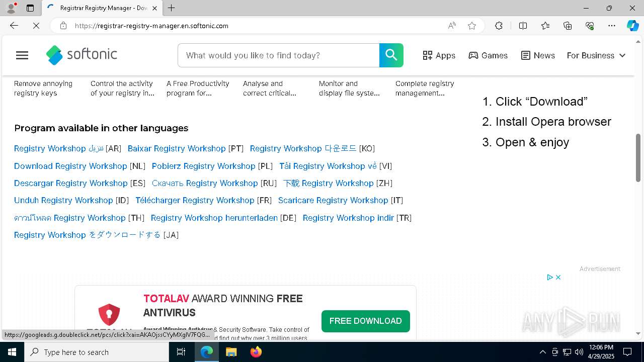Click 'Analyse and correct critical' text

(x=269, y=88)
